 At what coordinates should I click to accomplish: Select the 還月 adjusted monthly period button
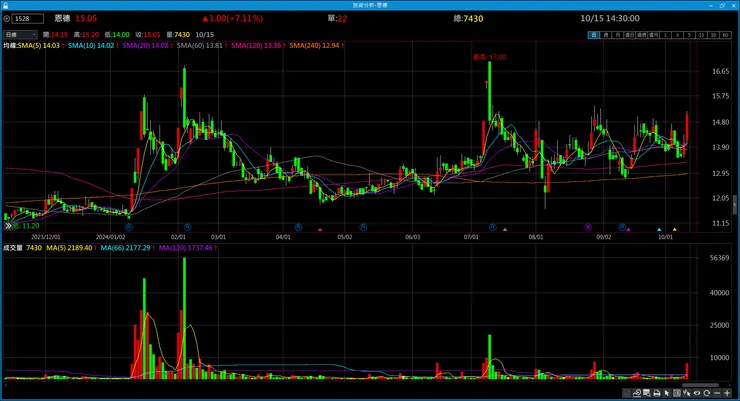click(x=654, y=35)
